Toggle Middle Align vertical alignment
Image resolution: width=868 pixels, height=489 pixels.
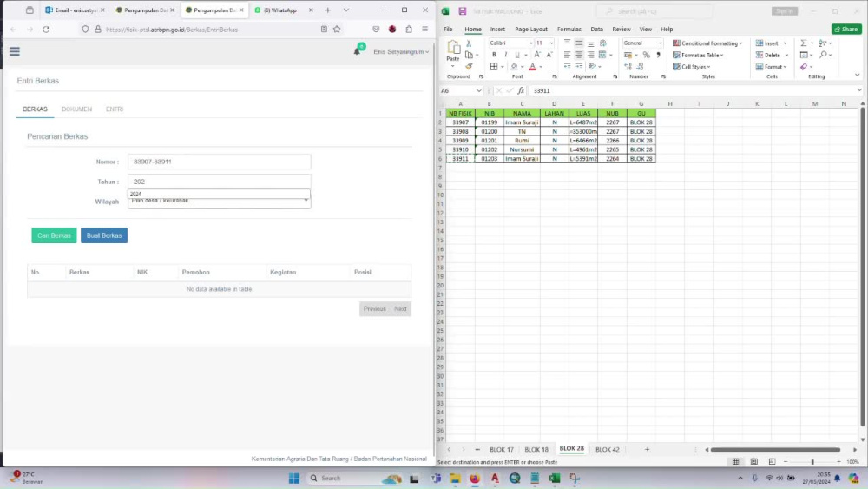click(x=579, y=43)
